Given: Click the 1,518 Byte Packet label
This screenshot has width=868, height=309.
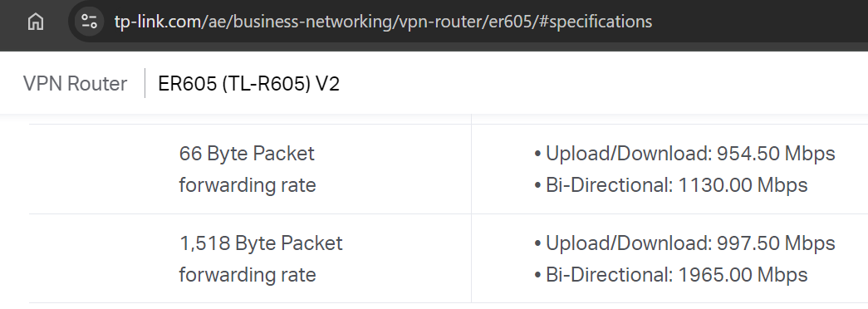Looking at the screenshot, I should (261, 243).
